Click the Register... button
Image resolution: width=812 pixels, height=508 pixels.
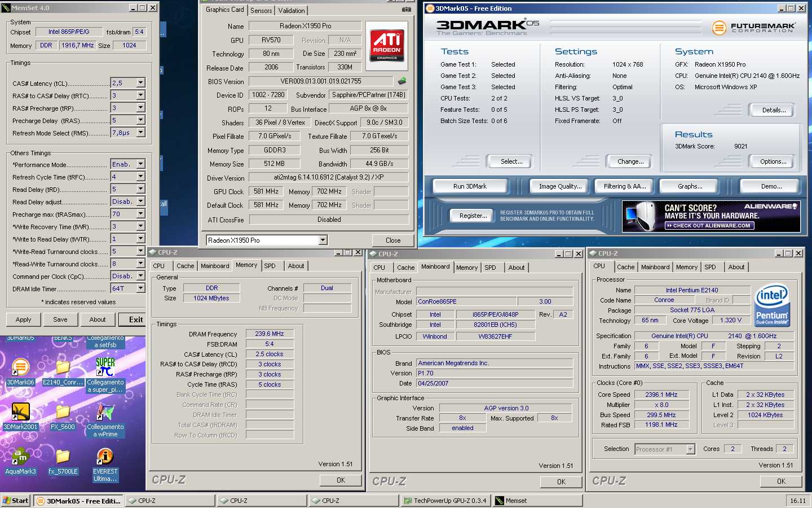click(x=473, y=216)
